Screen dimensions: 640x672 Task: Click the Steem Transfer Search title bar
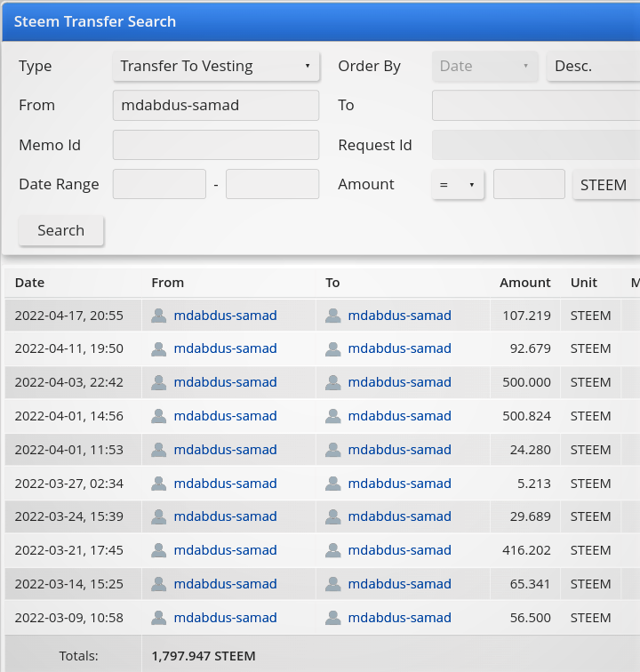point(321,21)
